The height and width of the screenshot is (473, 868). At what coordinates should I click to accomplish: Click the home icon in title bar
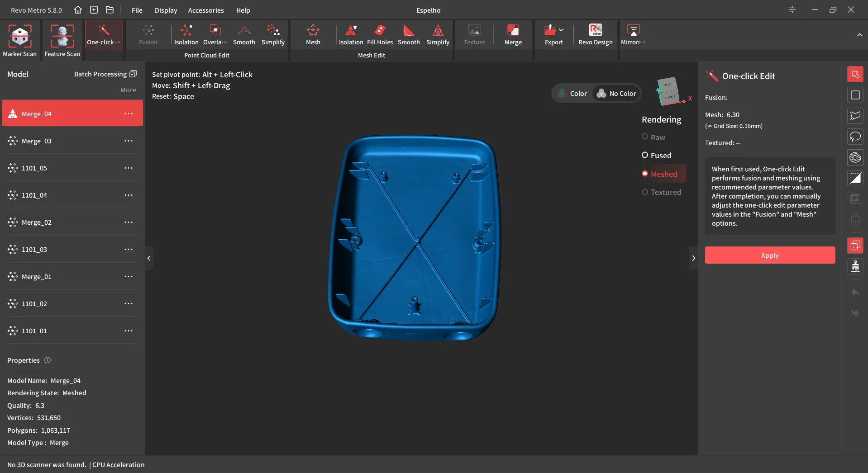tap(78, 10)
